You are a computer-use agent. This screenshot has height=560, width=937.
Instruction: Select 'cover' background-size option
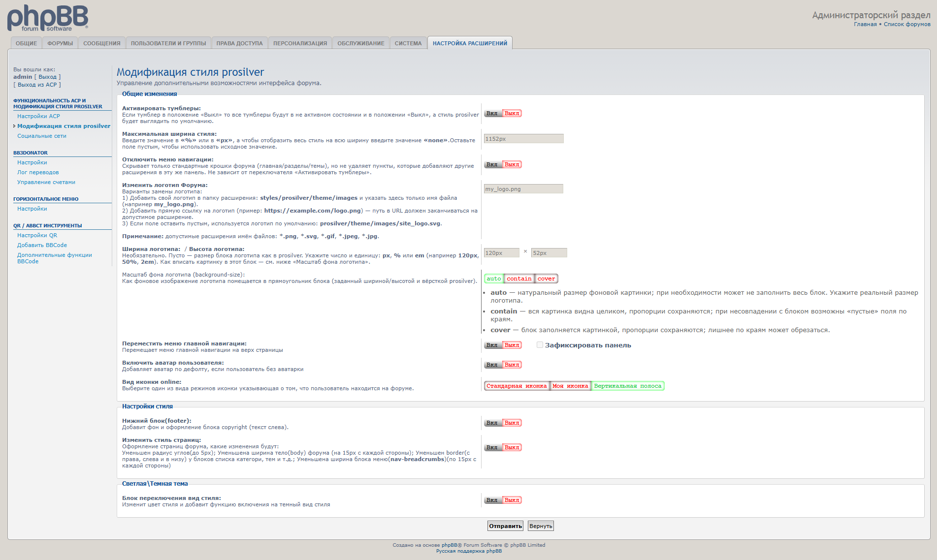coord(546,279)
